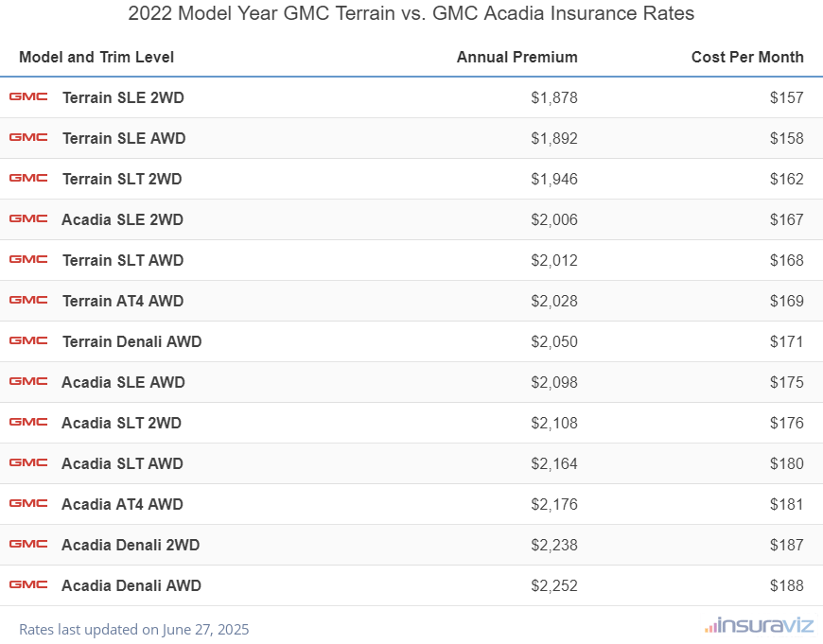This screenshot has width=823, height=644.
Task: Click the $2,238 annual premium value
Action: [554, 545]
